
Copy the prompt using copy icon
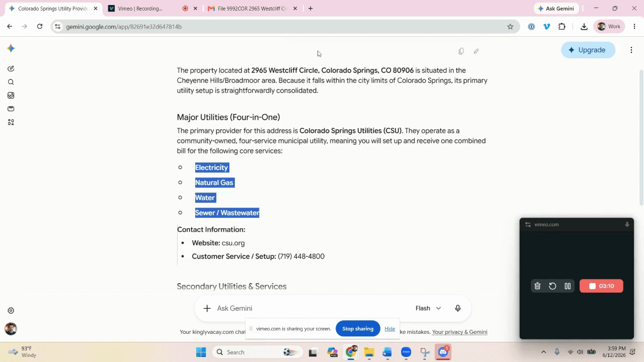tap(461, 51)
